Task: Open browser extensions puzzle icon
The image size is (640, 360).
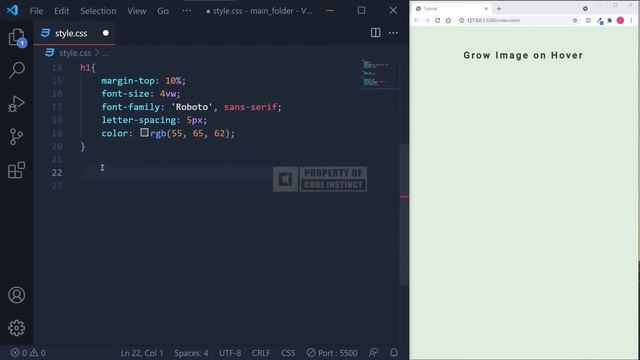Action: (x=610, y=20)
